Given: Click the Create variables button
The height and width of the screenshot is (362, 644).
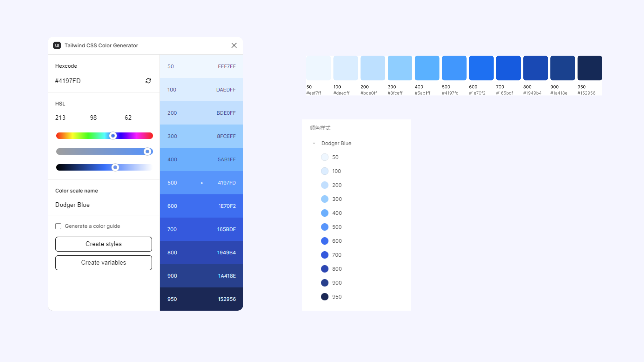Looking at the screenshot, I should [x=103, y=262].
